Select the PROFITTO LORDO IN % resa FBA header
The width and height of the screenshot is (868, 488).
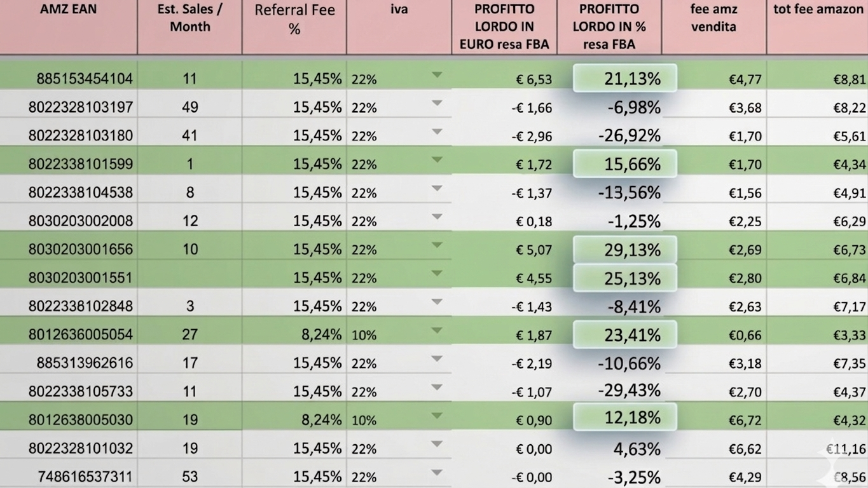(x=609, y=27)
